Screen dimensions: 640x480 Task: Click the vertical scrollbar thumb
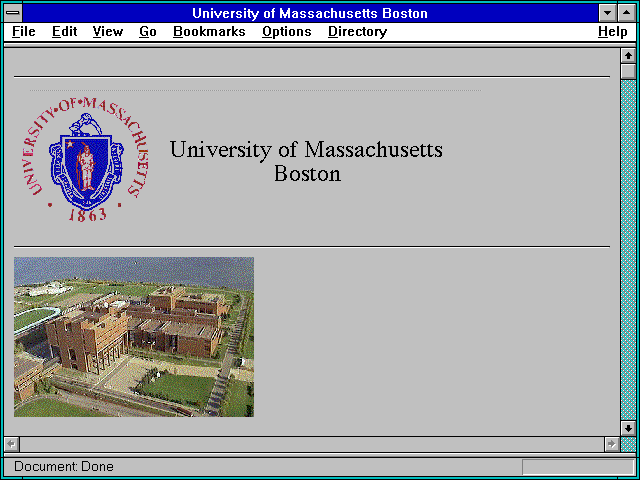coord(628,71)
